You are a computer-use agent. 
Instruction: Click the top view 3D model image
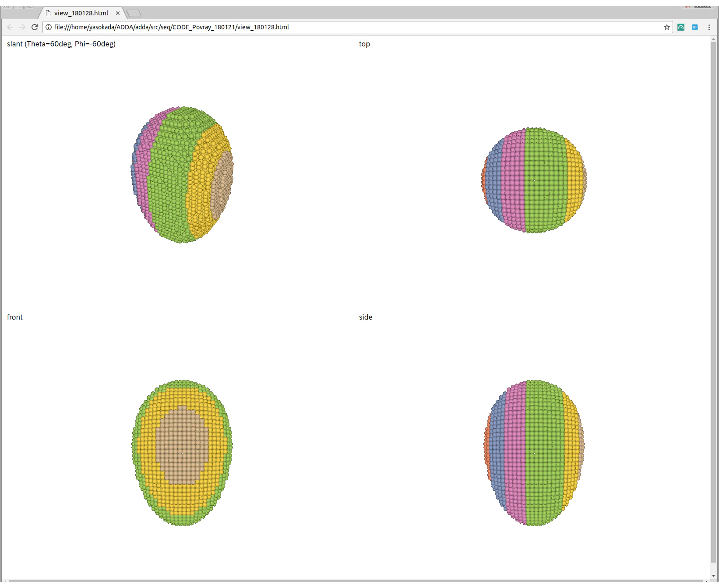tap(534, 180)
